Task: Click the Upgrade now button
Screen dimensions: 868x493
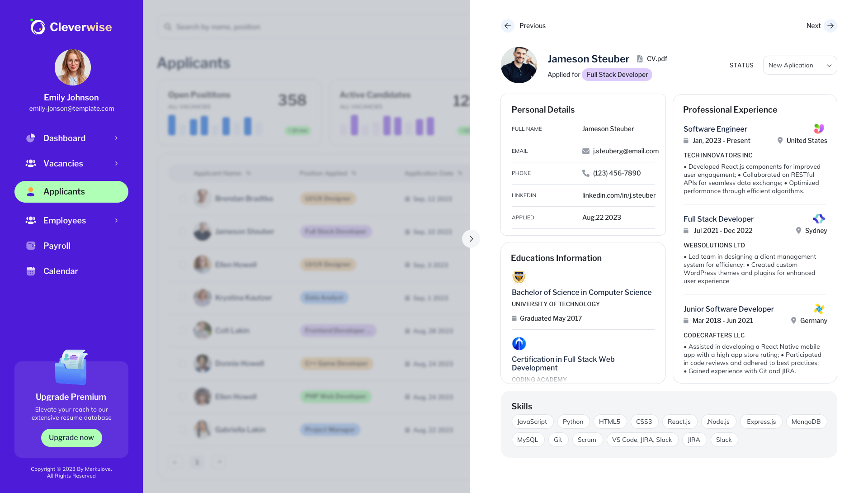Action: 71,437
